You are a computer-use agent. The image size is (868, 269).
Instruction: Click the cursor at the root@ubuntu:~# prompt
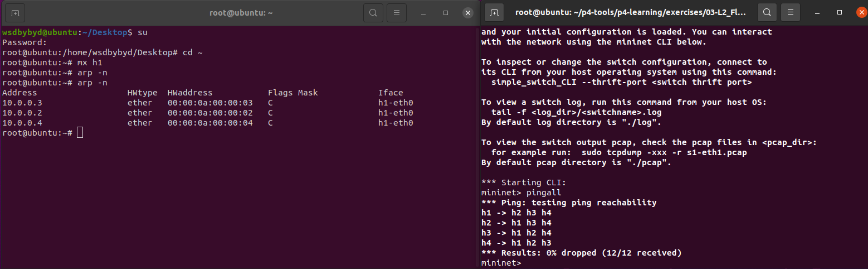tap(80, 133)
